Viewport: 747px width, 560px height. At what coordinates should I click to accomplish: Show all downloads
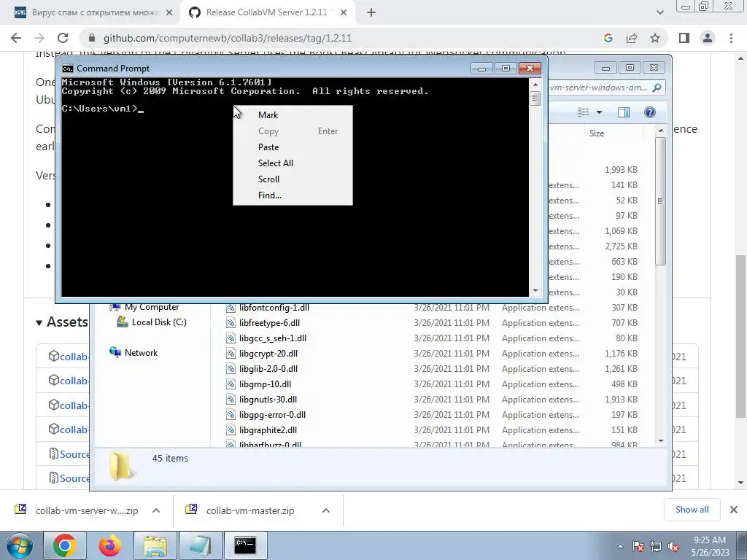point(692,510)
